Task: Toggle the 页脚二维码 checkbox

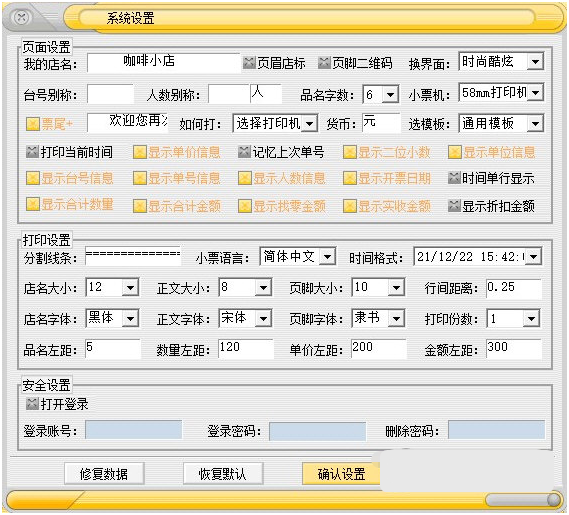Action: pos(324,62)
